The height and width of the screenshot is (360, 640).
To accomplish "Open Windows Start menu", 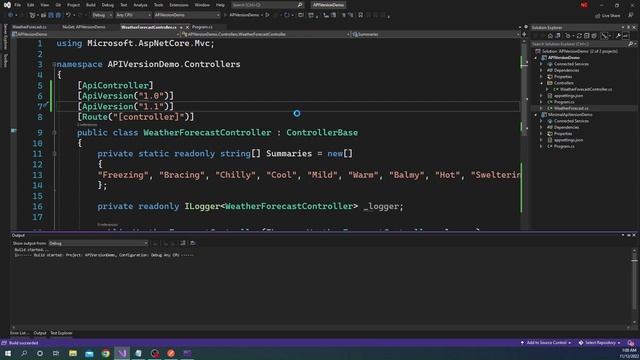I will 8,353.
